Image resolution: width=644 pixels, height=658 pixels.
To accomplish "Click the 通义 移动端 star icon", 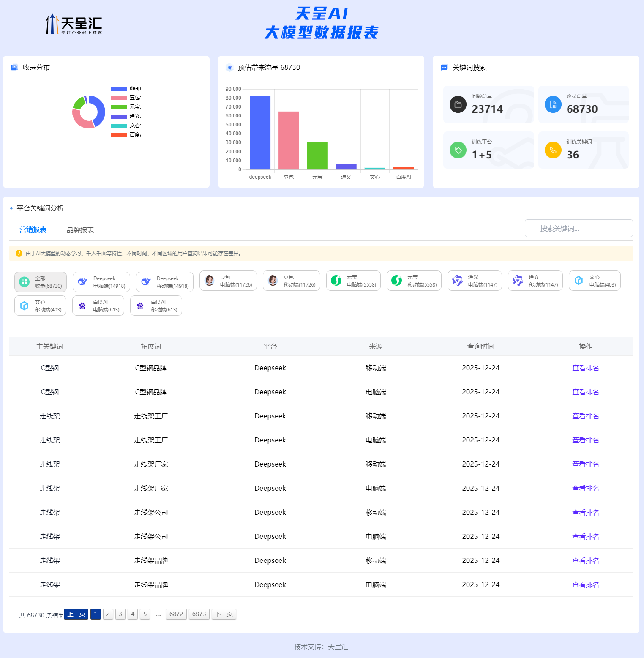I will (x=518, y=281).
